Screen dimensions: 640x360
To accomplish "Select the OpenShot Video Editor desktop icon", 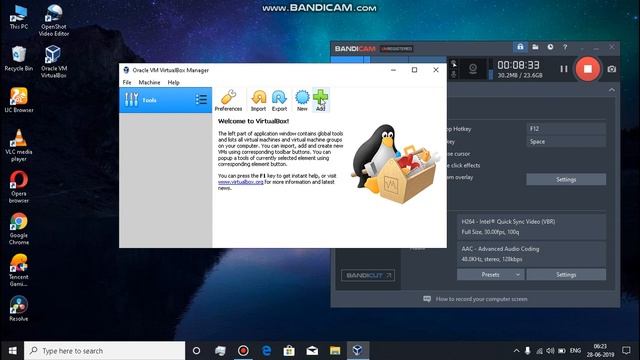I will (x=53, y=20).
